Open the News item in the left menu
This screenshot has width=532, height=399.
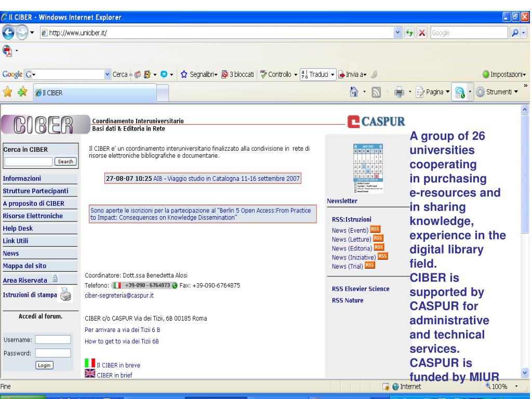(10, 254)
